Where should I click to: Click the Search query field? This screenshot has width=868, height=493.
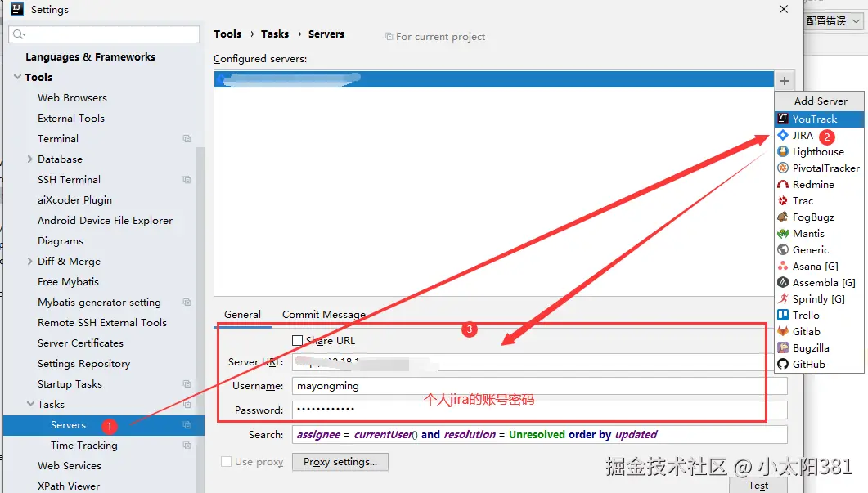[x=539, y=434]
